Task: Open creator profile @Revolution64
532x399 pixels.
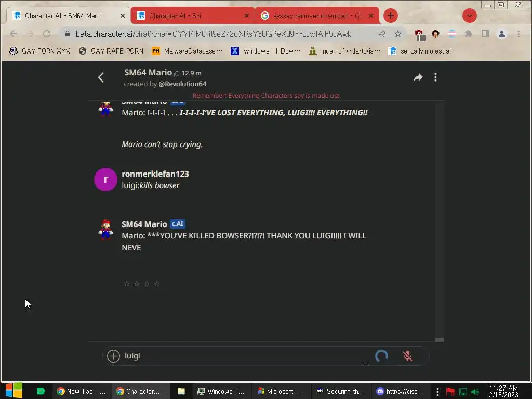Action: [182, 84]
